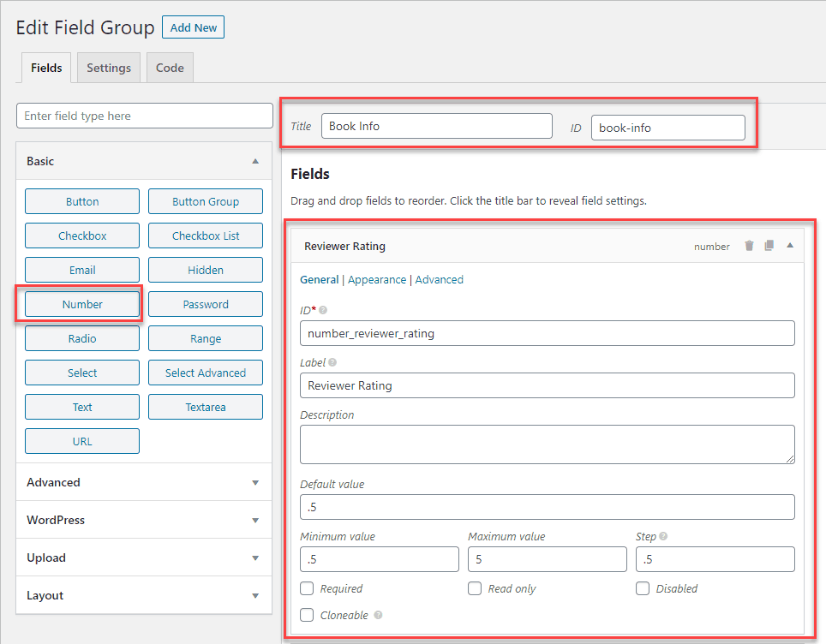Click the Add New button

(193, 27)
